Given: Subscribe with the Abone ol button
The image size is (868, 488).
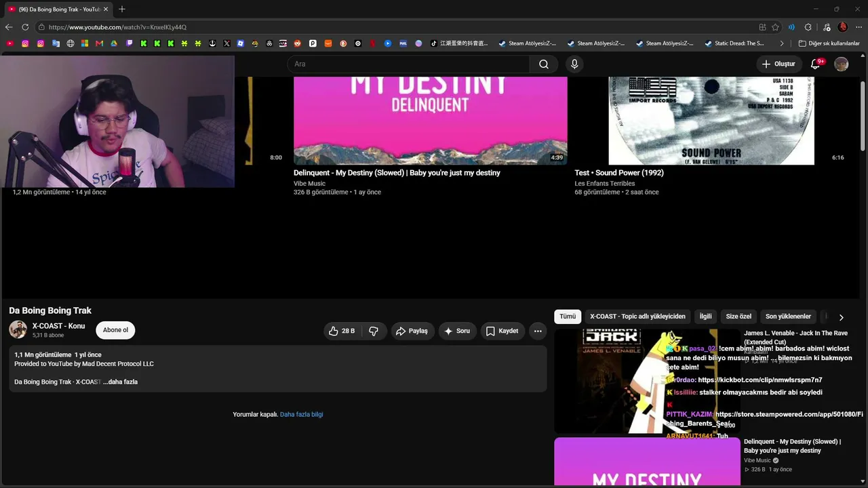Looking at the screenshot, I should coord(115,330).
